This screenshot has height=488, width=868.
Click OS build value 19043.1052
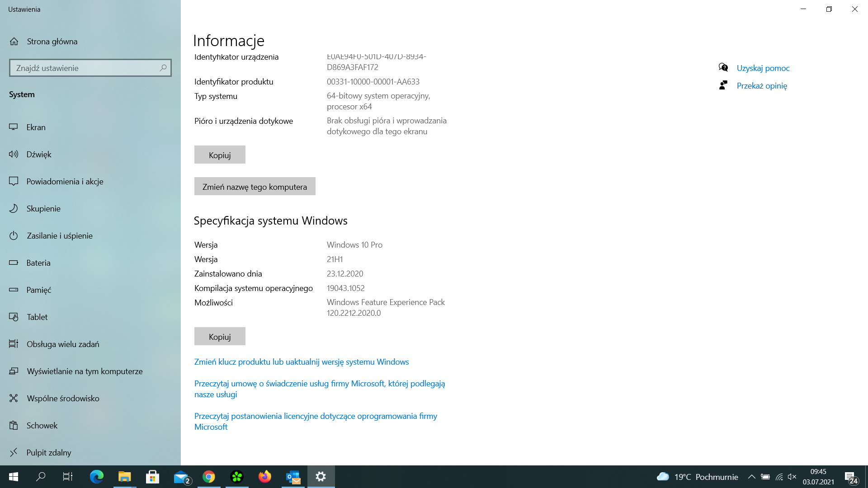click(x=345, y=288)
